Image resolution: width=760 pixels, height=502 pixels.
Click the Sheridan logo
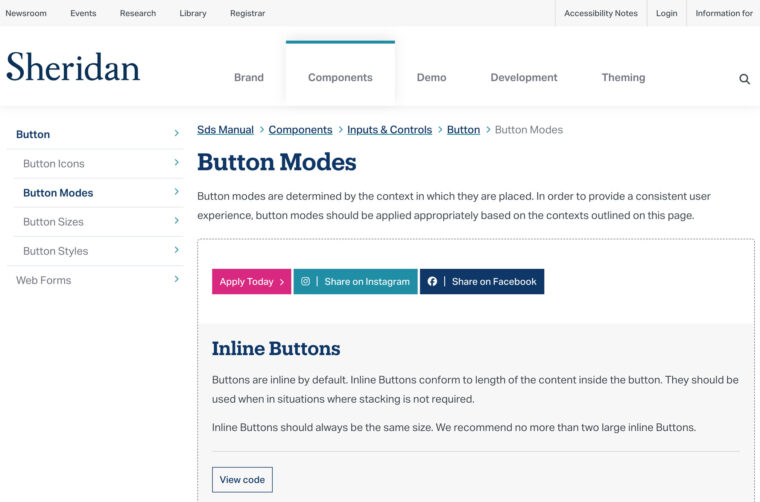point(73,67)
